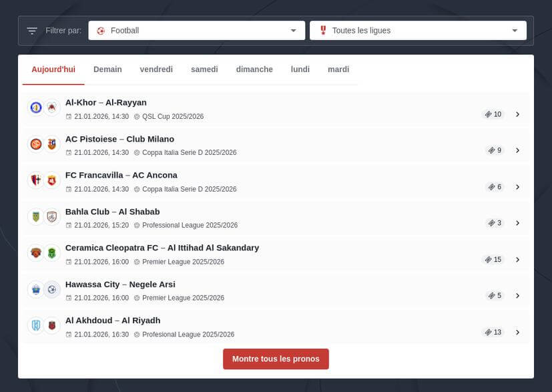This screenshot has width=552, height=392.
Task: Click the Al-Khor team logo
Action: pyautogui.click(x=36, y=108)
